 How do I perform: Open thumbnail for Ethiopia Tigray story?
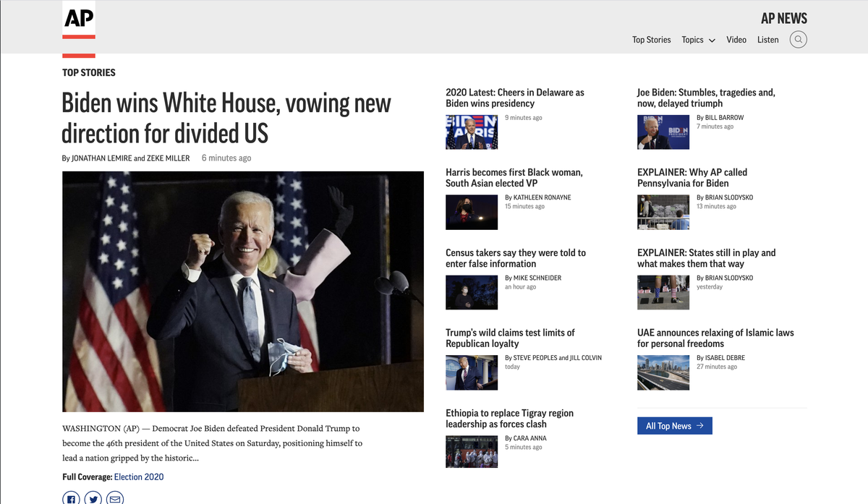click(472, 453)
